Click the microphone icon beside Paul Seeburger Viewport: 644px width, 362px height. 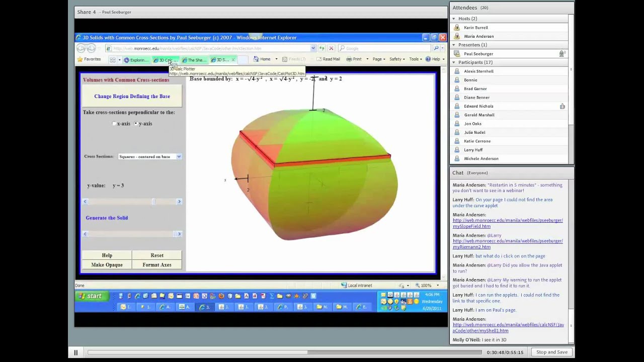point(562,54)
